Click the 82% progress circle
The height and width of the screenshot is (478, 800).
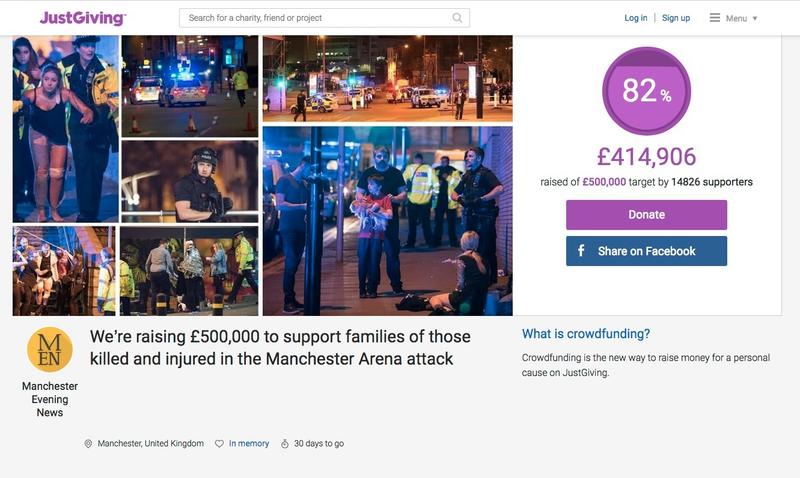[x=646, y=91]
